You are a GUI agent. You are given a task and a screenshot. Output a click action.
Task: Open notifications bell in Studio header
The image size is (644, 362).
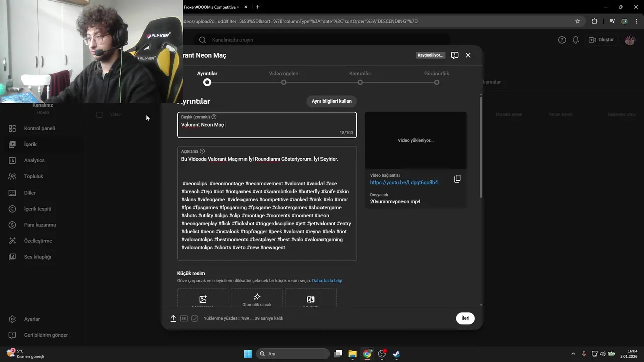click(576, 40)
